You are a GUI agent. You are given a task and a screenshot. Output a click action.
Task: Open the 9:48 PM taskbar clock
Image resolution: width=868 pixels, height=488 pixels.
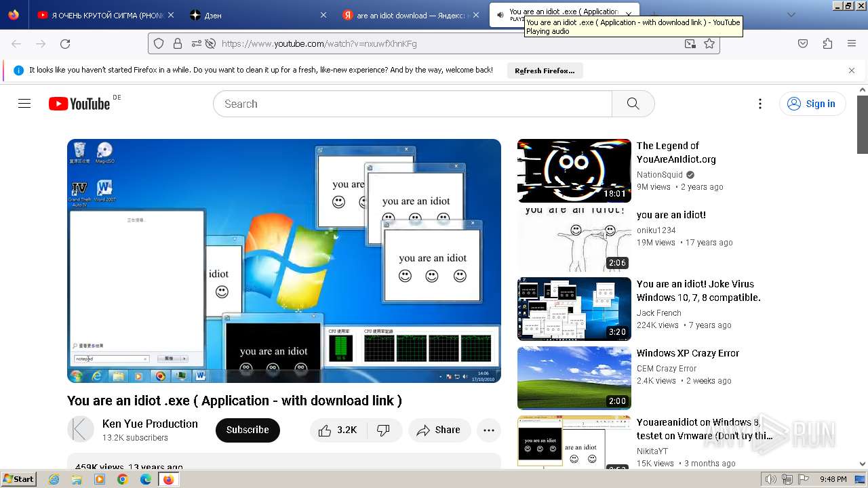pyautogui.click(x=833, y=479)
